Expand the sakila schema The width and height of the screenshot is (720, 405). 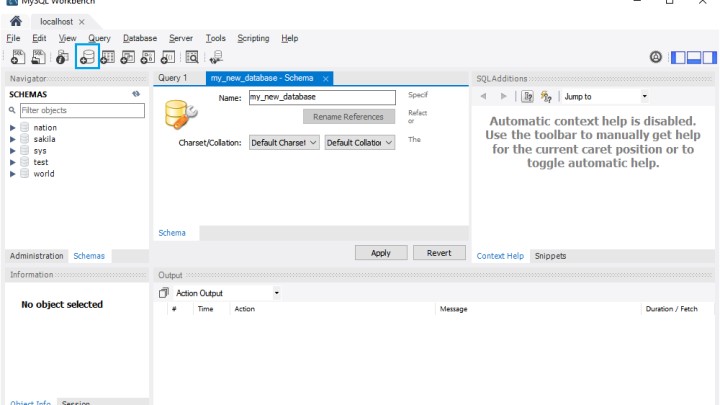[x=12, y=139]
